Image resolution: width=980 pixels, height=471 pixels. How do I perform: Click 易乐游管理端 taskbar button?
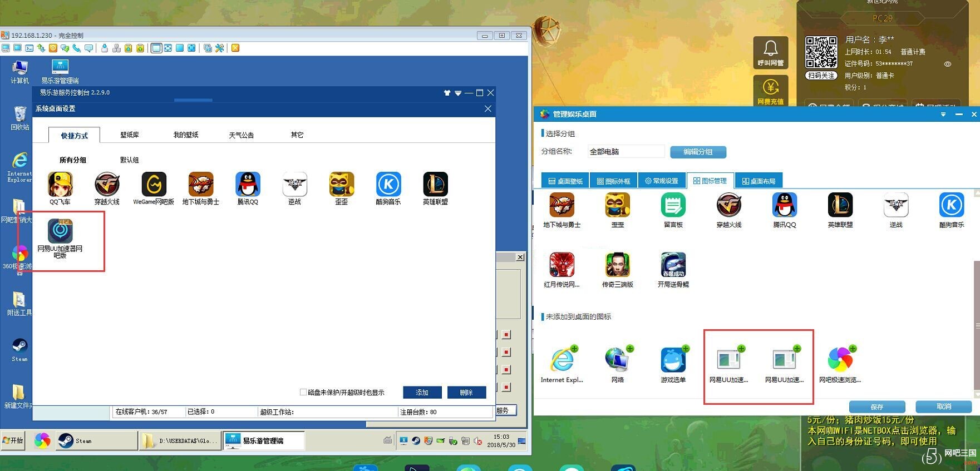click(x=263, y=440)
